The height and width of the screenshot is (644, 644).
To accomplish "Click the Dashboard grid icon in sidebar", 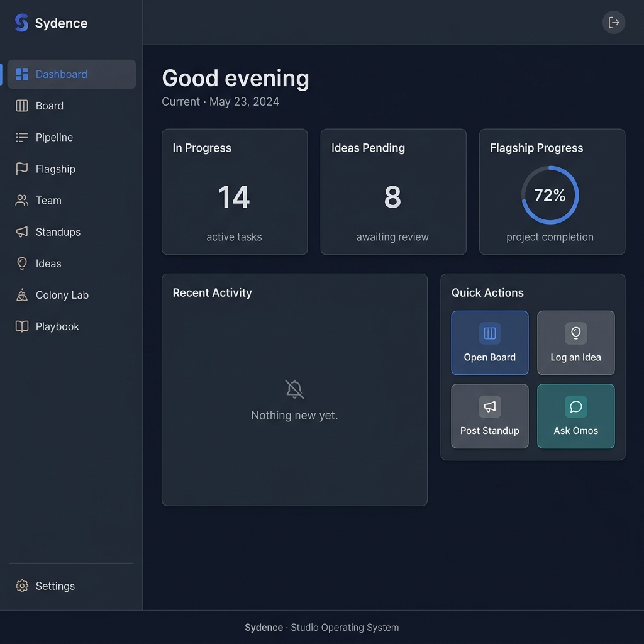I will point(22,74).
